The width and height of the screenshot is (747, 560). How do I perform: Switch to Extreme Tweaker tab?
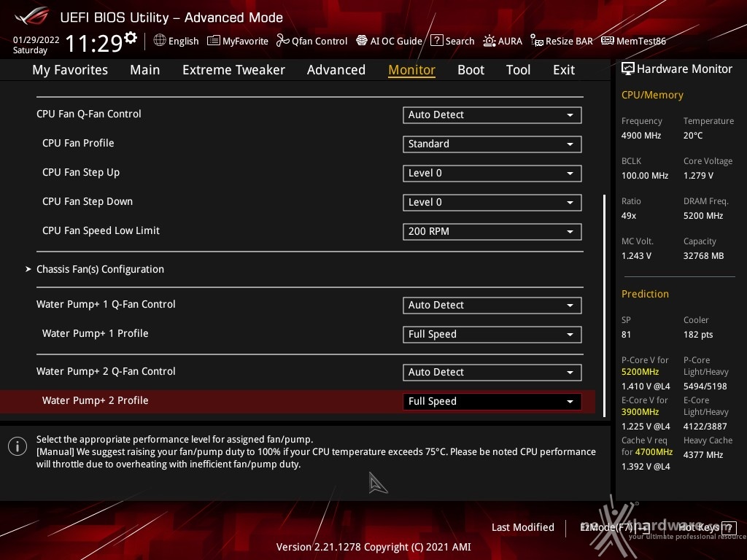[233, 70]
